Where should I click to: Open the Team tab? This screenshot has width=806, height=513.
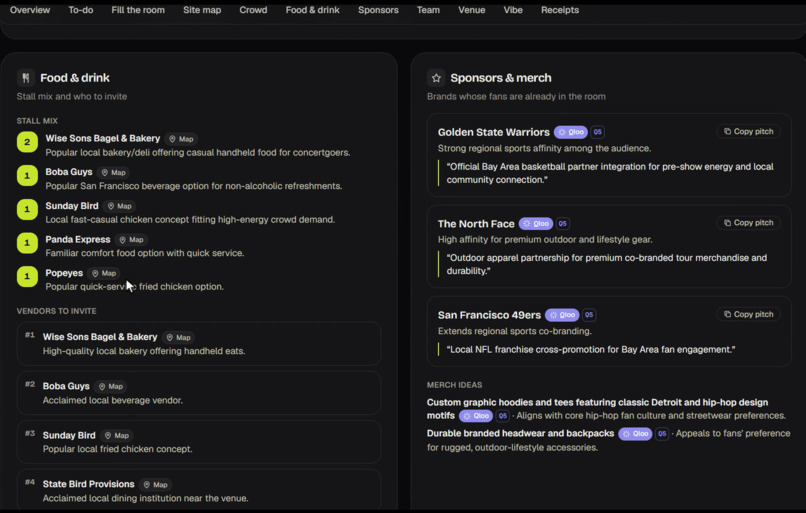point(428,10)
